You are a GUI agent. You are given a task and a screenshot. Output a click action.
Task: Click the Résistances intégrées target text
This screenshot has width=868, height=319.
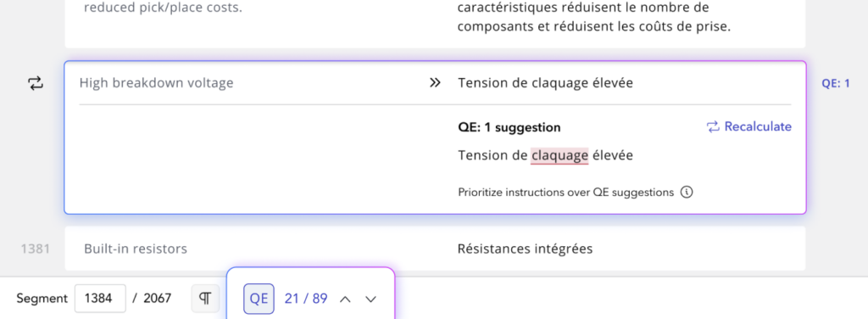[x=525, y=249]
